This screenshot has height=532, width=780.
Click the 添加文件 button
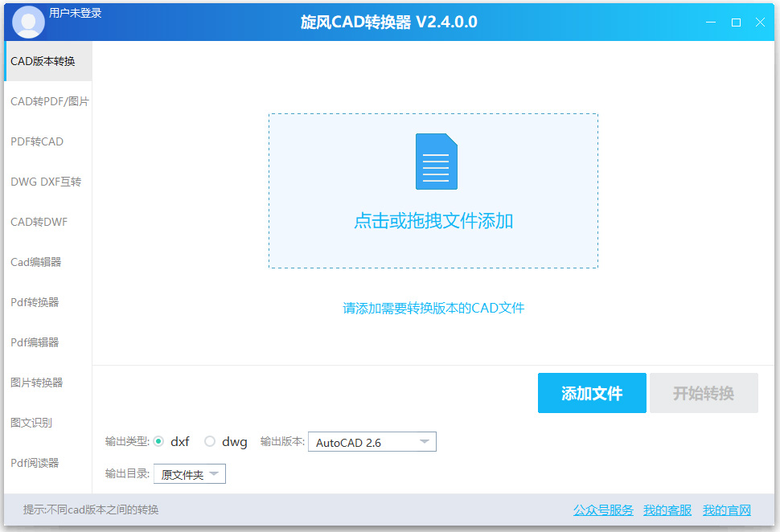pos(592,393)
